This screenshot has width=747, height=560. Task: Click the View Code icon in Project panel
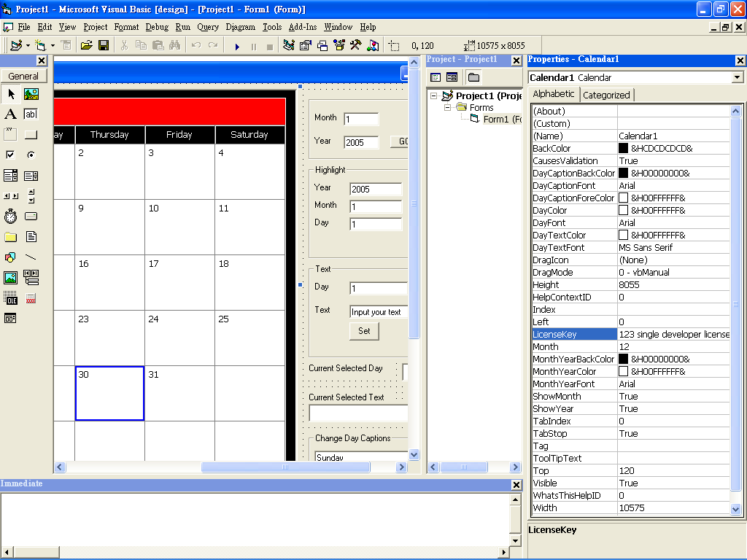(436, 77)
